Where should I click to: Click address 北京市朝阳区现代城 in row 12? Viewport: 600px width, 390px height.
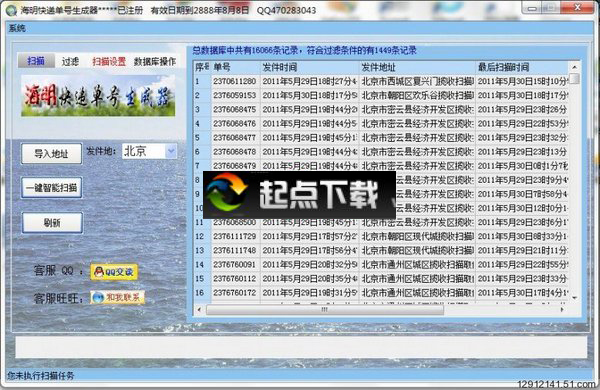417,237
